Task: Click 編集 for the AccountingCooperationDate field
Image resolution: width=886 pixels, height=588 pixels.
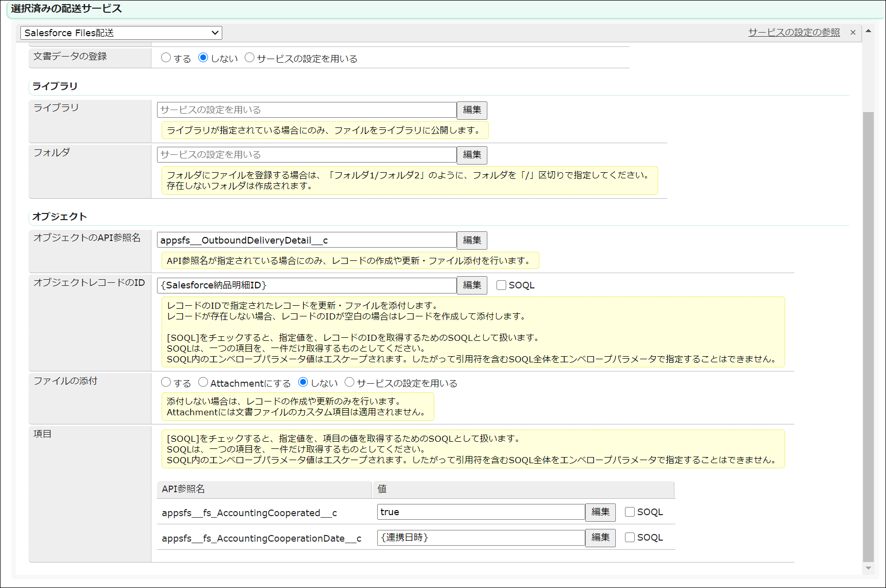Action: point(600,538)
